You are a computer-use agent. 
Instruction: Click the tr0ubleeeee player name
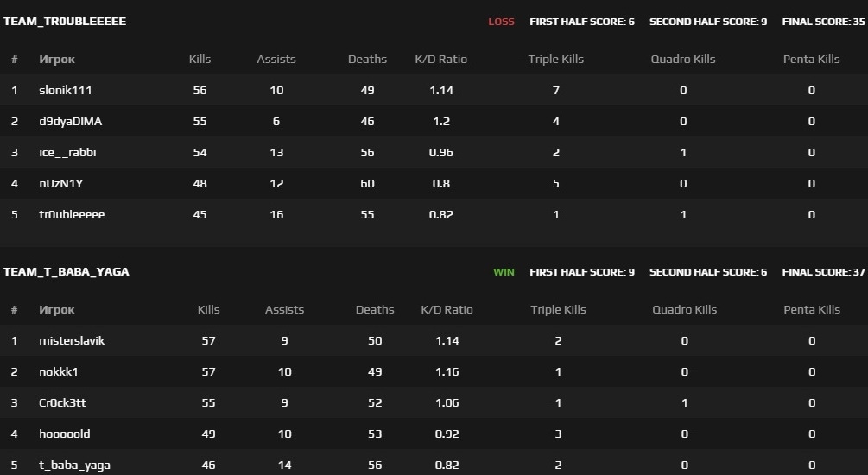click(x=72, y=215)
